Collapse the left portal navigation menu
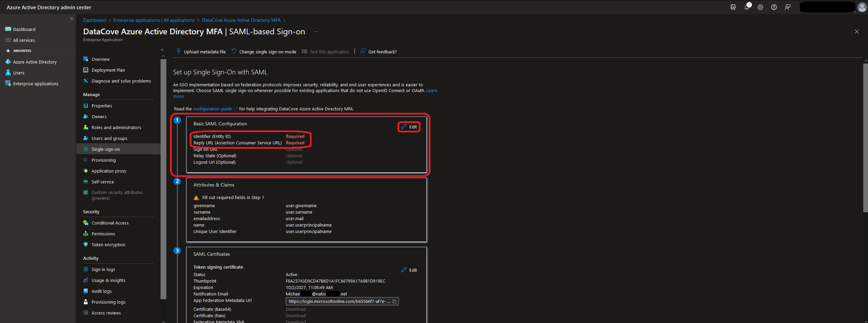868x323 pixels. [x=72, y=19]
